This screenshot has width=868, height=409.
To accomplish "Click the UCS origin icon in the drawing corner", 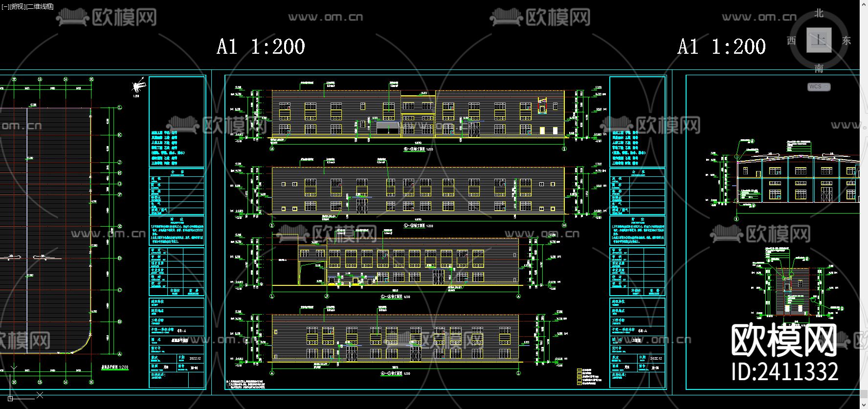I will [x=10, y=398].
